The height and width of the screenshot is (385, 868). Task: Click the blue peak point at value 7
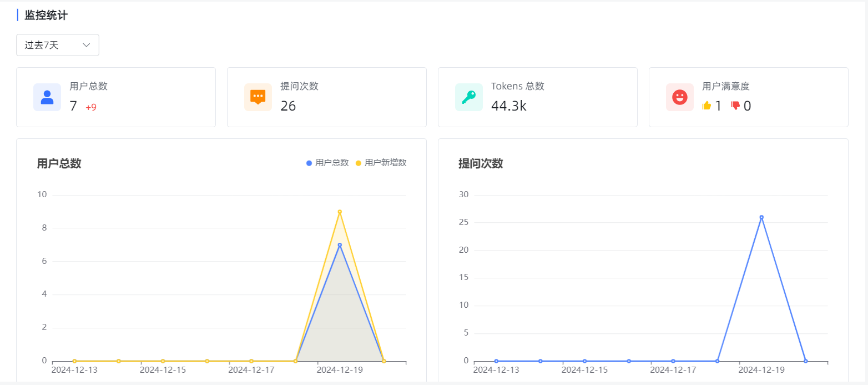point(340,245)
